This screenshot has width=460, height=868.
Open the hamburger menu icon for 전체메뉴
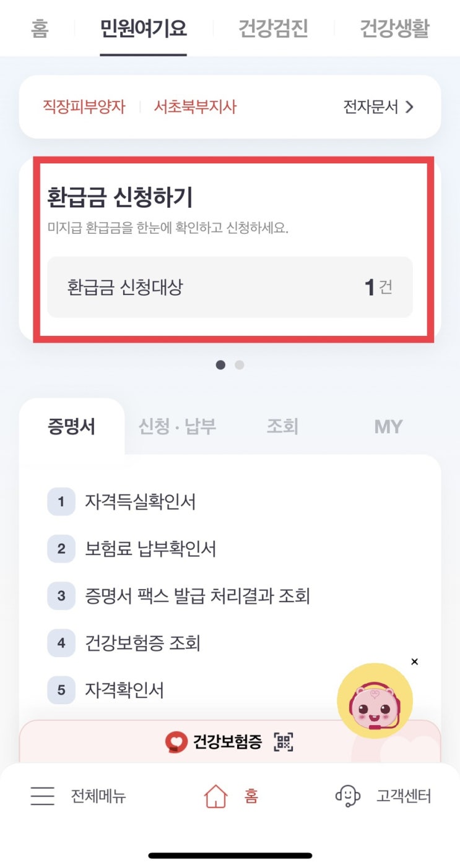tap(42, 796)
